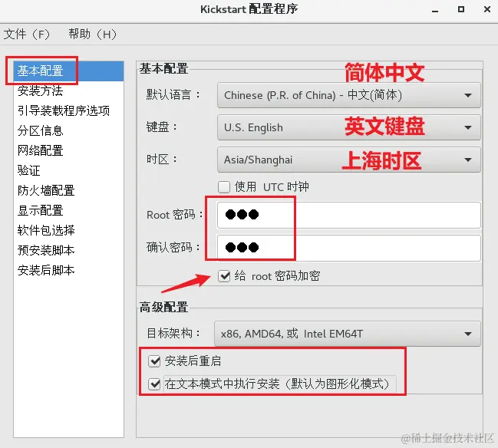Go to 分区信息 section

[68, 131]
